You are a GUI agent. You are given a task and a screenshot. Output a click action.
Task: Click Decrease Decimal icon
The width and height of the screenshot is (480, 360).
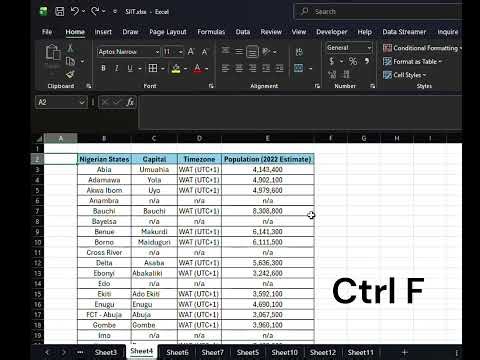[346, 74]
